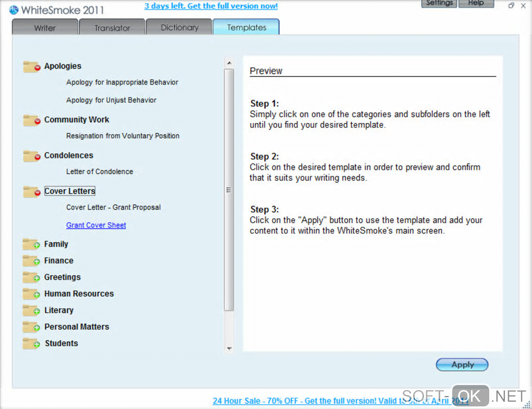Open Letter of Condolence template

click(100, 172)
